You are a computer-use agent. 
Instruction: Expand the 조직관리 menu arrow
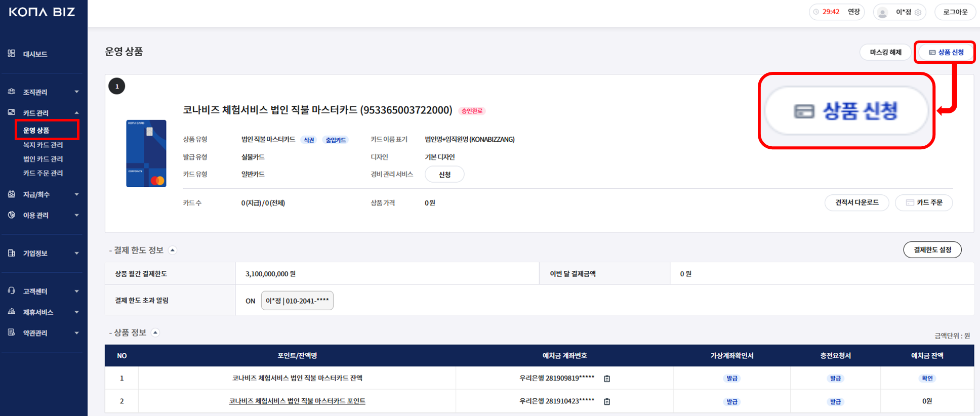tap(77, 92)
